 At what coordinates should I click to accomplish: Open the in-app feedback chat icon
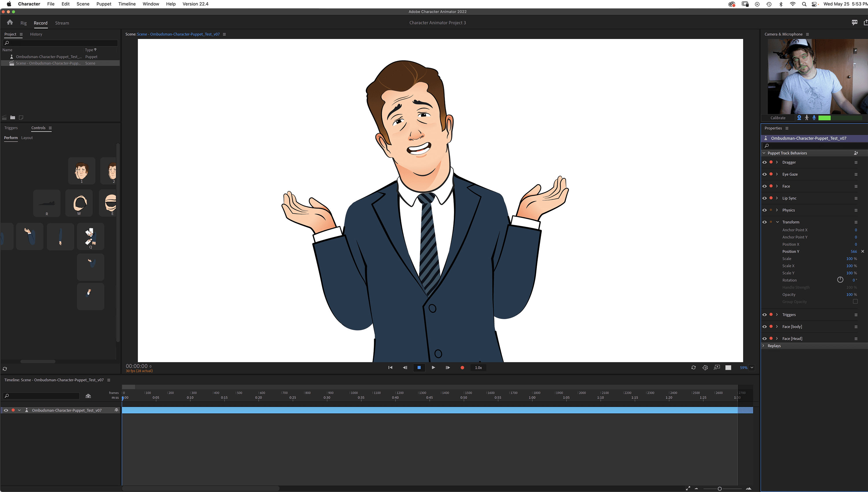click(x=854, y=23)
